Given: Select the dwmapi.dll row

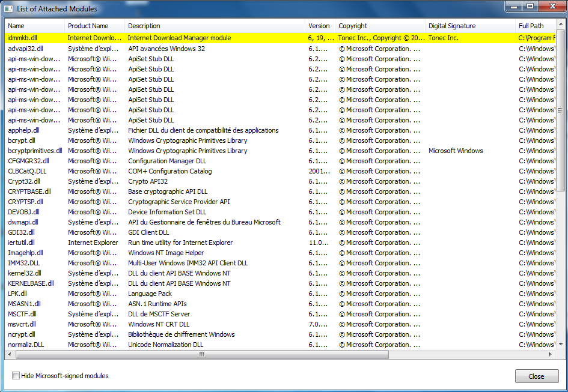Looking at the screenshot, I should (280, 222).
